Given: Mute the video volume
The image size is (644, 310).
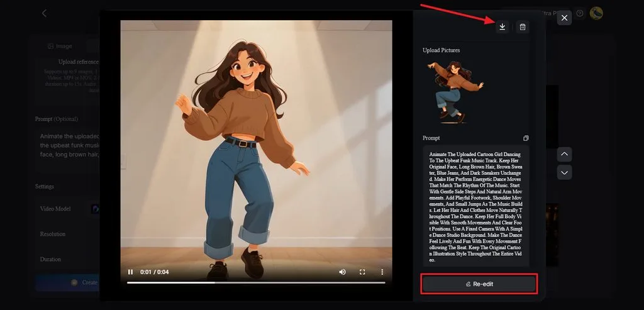Looking at the screenshot, I should point(342,272).
